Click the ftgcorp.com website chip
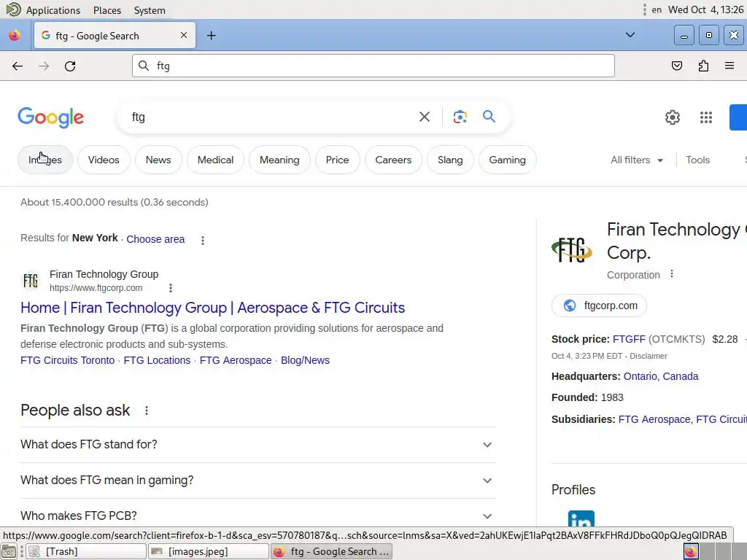Image resolution: width=747 pixels, height=560 pixels. (x=599, y=306)
